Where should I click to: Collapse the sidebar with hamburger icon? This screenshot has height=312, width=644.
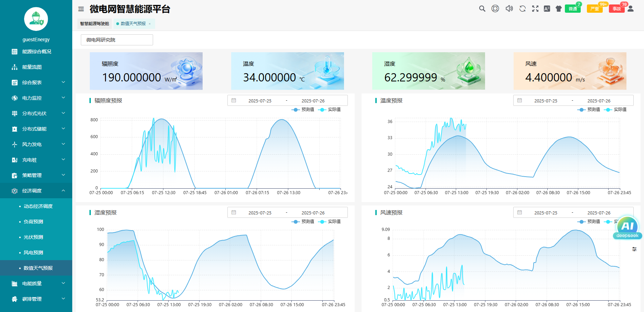81,9
